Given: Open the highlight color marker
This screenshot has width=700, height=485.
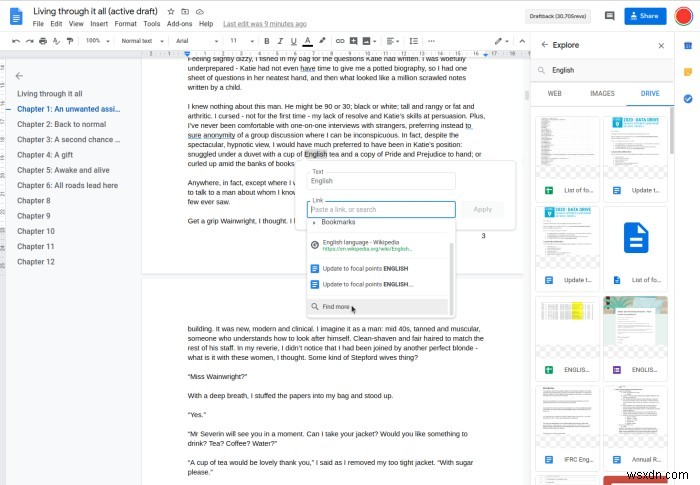Looking at the screenshot, I should click(x=322, y=41).
